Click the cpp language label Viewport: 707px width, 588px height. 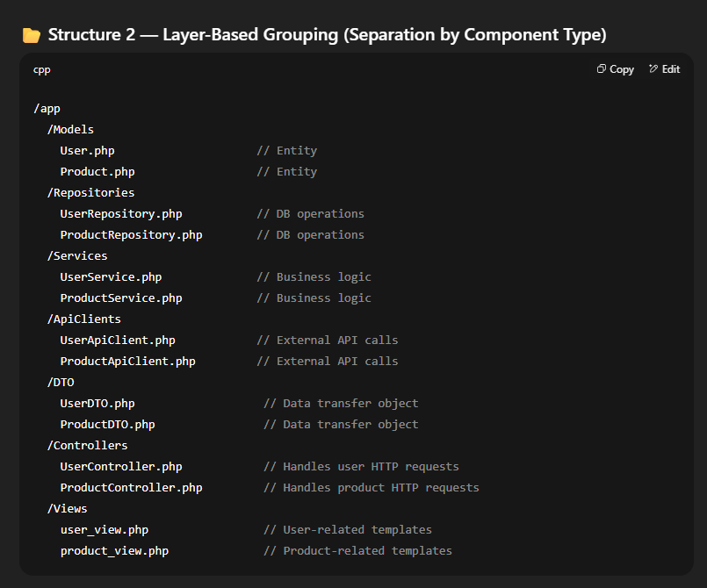(42, 69)
